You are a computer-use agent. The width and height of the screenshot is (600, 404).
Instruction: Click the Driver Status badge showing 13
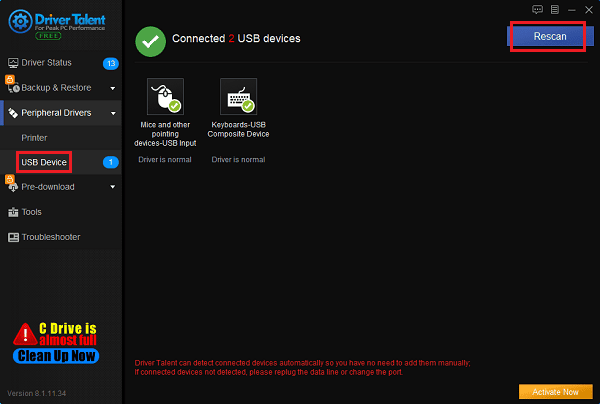click(111, 63)
